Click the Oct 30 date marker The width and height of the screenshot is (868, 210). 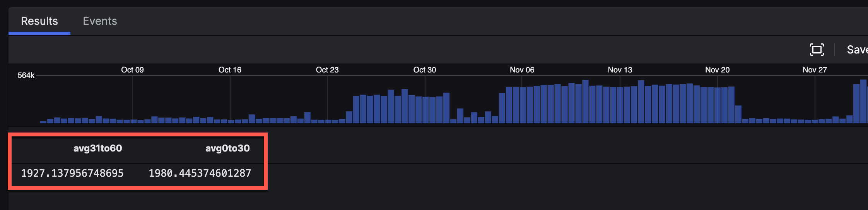coord(424,70)
